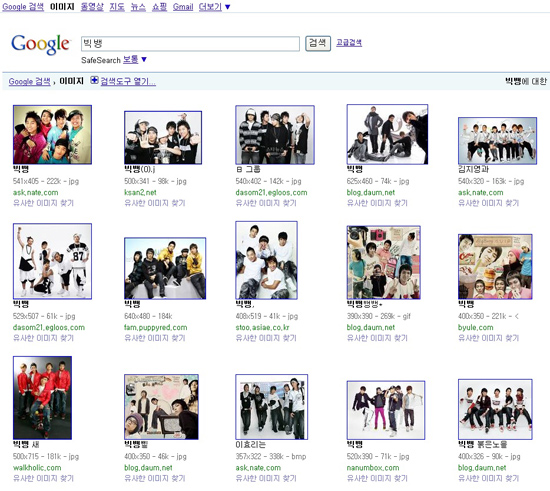Image resolution: width=550 pixels, height=491 pixels.
Task: Click the 김지영과 result title
Action: (474, 169)
